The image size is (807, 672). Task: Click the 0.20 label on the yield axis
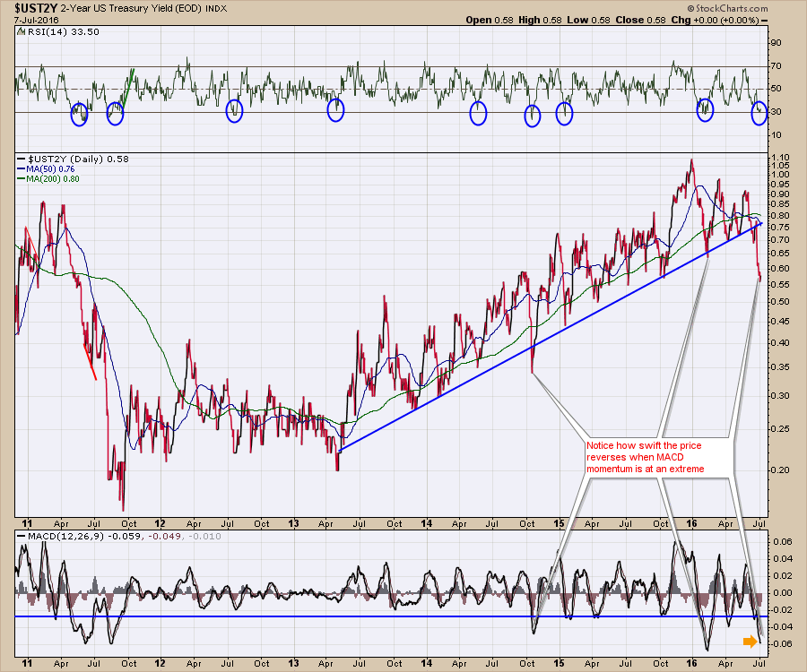(x=778, y=470)
